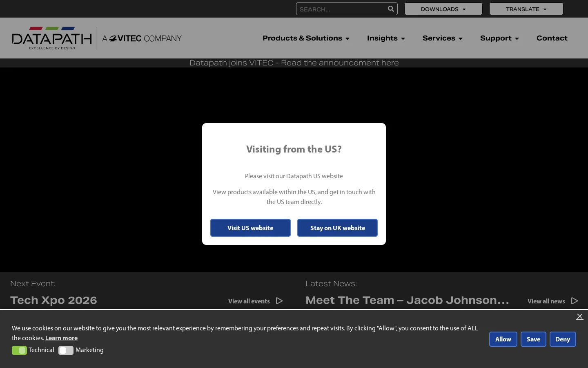Click the search magnifier icon
Image resolution: width=588 pixels, height=368 pixels.
click(391, 9)
